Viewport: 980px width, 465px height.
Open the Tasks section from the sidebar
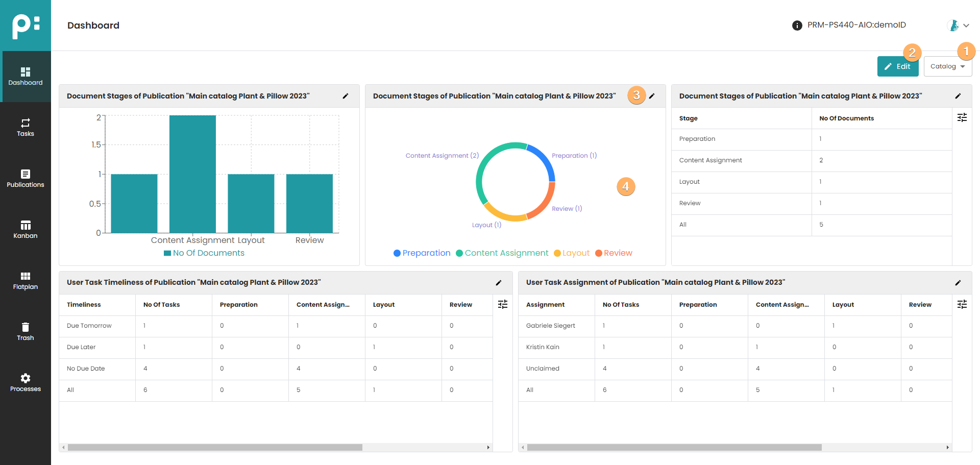(26, 127)
